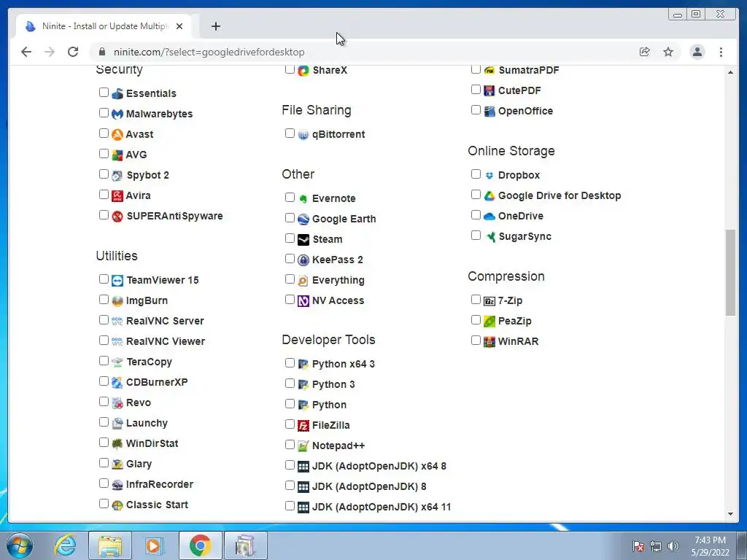Go back to the previous page
This screenshot has width=747, height=560.
[26, 52]
